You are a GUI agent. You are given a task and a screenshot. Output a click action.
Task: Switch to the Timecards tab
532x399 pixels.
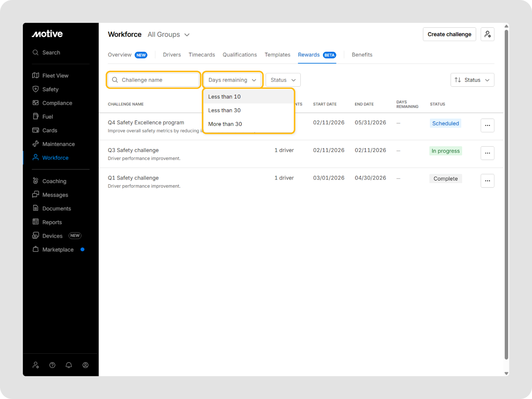click(x=201, y=55)
